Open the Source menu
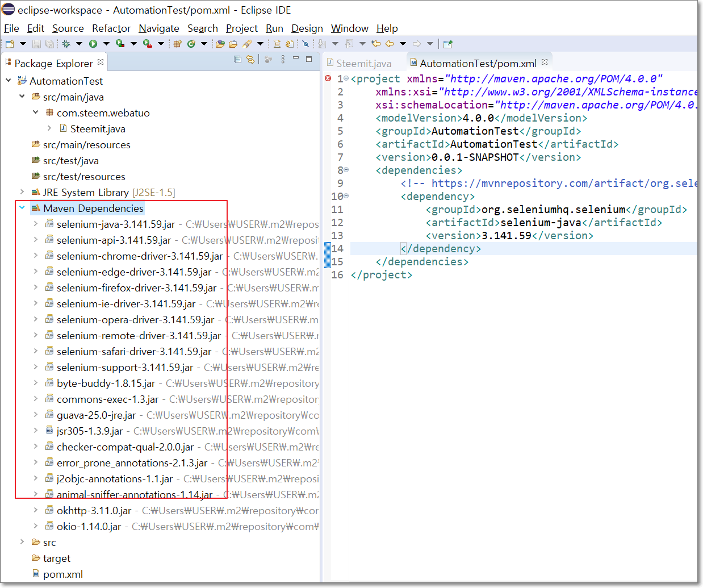703x588 pixels. pos(68,28)
